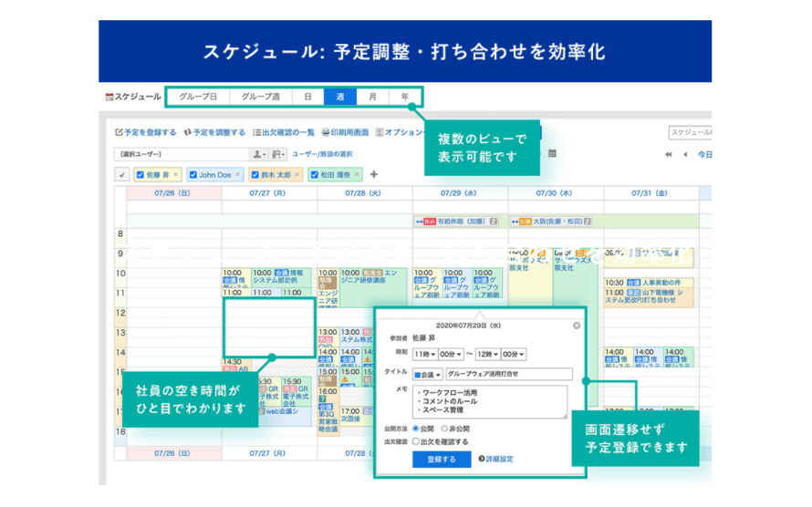
Task: Open the start minute 00分 dropdown
Action: 451,355
